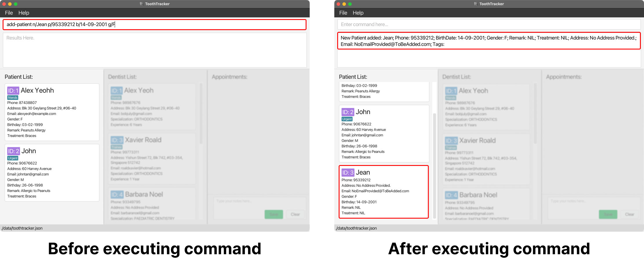The width and height of the screenshot is (644, 258).
Task: Click 'Email: johntan@gmail.com' in left window
Action: click(28, 174)
